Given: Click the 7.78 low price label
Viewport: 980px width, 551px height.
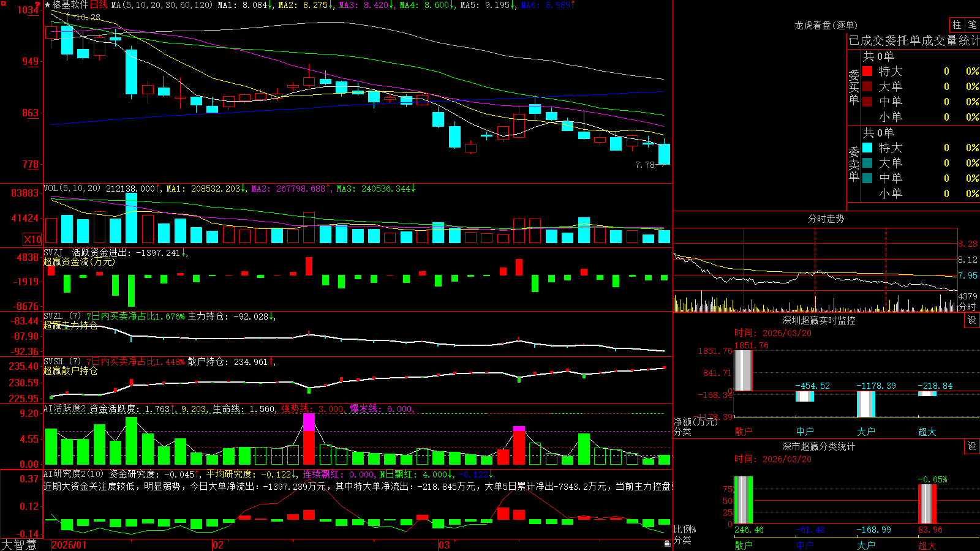Looking at the screenshot, I should coord(645,165).
